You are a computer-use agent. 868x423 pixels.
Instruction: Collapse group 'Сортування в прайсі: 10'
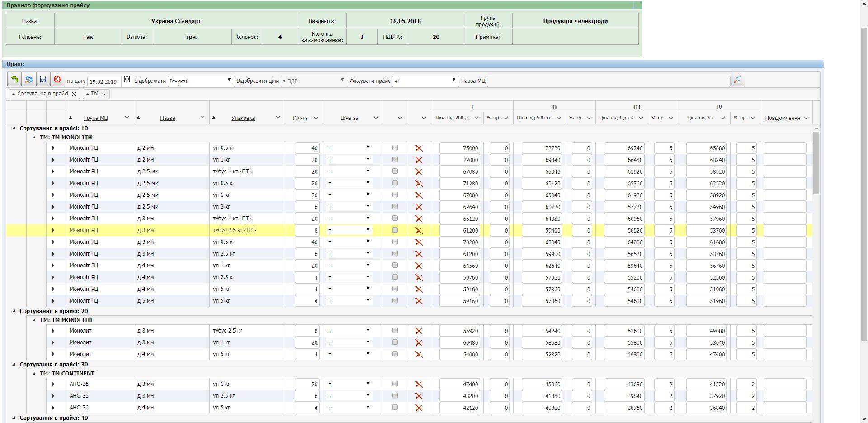(x=14, y=128)
